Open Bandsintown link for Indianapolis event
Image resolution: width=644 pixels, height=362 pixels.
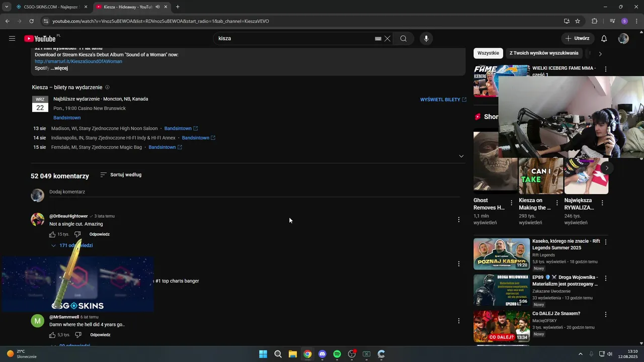click(x=198, y=138)
